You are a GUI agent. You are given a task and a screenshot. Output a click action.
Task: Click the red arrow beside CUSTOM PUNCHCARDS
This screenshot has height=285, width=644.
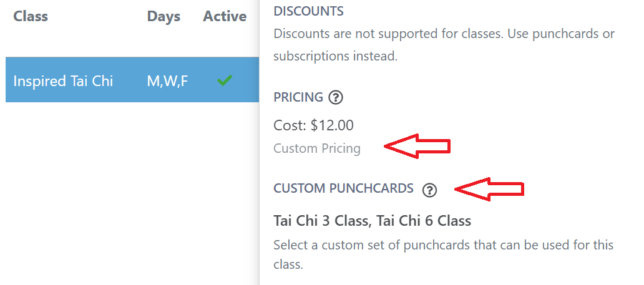tap(489, 188)
